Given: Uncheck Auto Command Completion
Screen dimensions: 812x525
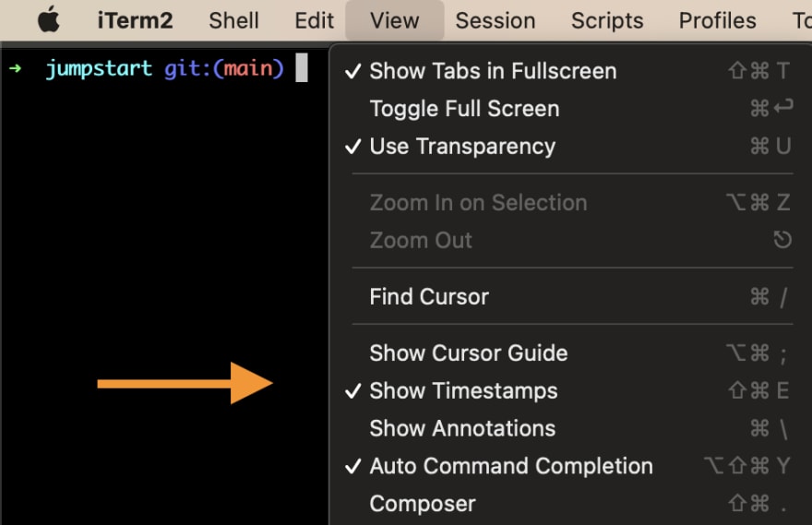Looking at the screenshot, I should (x=568, y=467).
